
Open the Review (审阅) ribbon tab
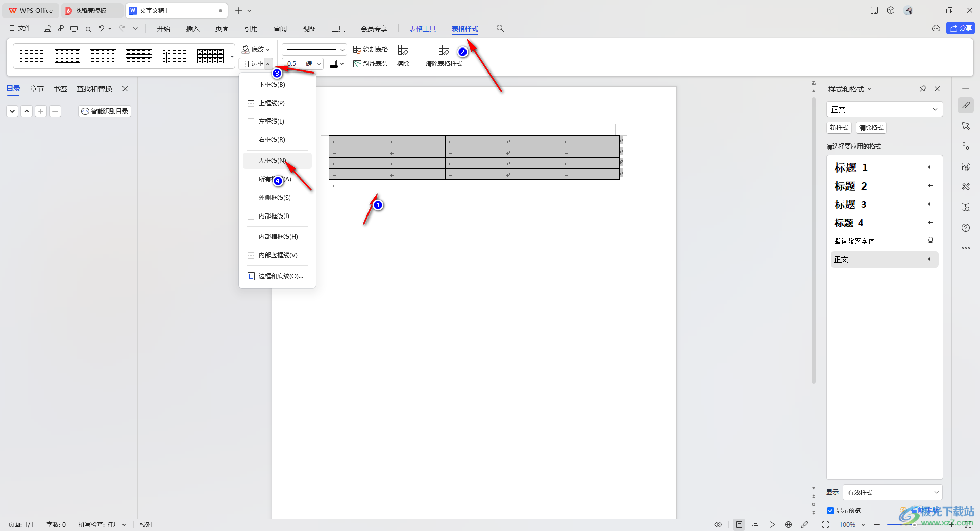tap(280, 29)
